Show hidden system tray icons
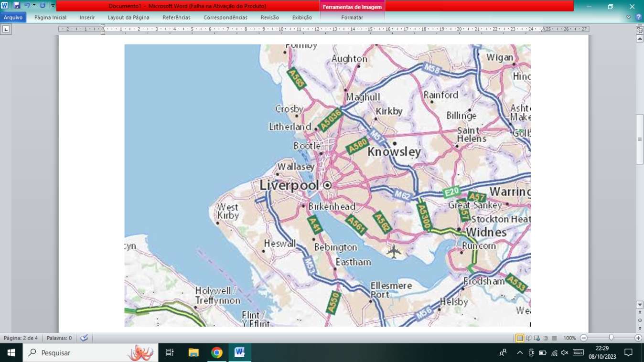 [x=520, y=353]
